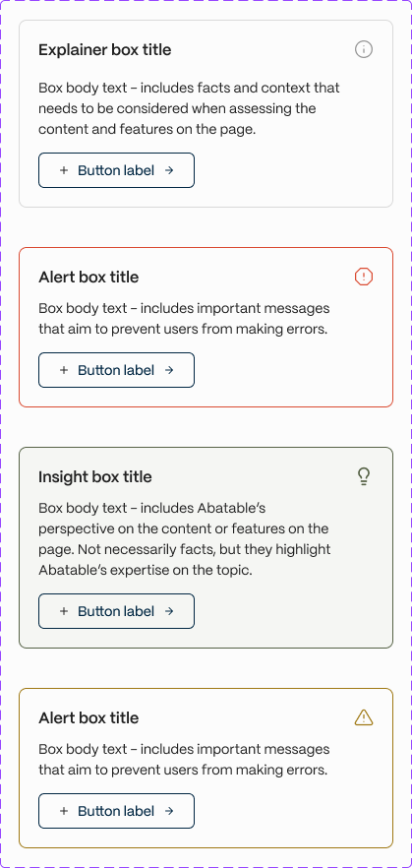Click plus icon in Explainer box button
Image resolution: width=412 pixels, height=868 pixels.
64,170
